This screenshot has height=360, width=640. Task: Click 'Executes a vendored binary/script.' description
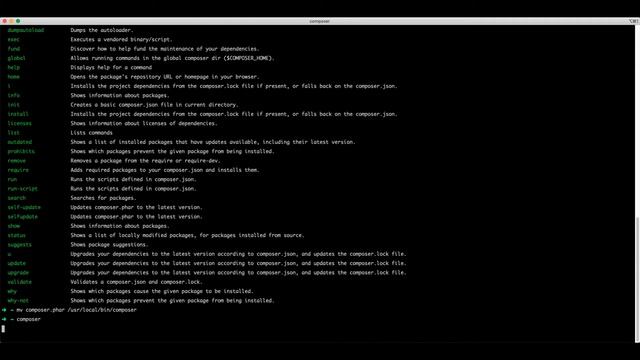(x=121, y=40)
